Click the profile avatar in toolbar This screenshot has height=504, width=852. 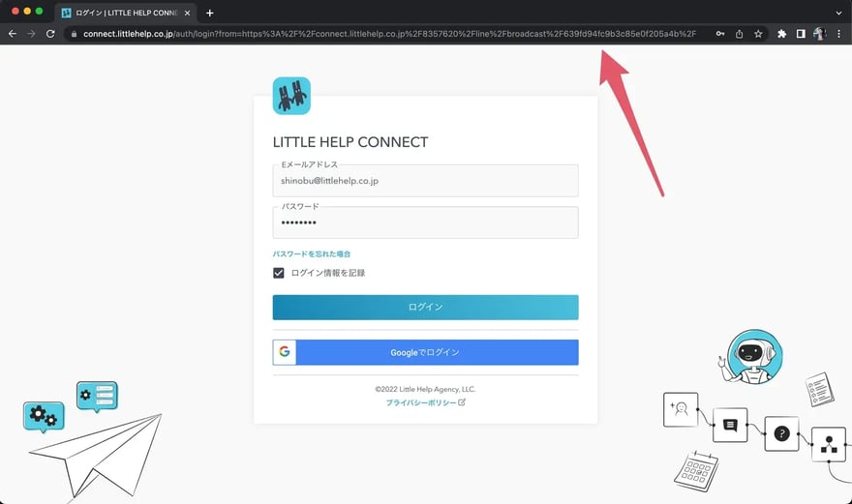pos(819,33)
